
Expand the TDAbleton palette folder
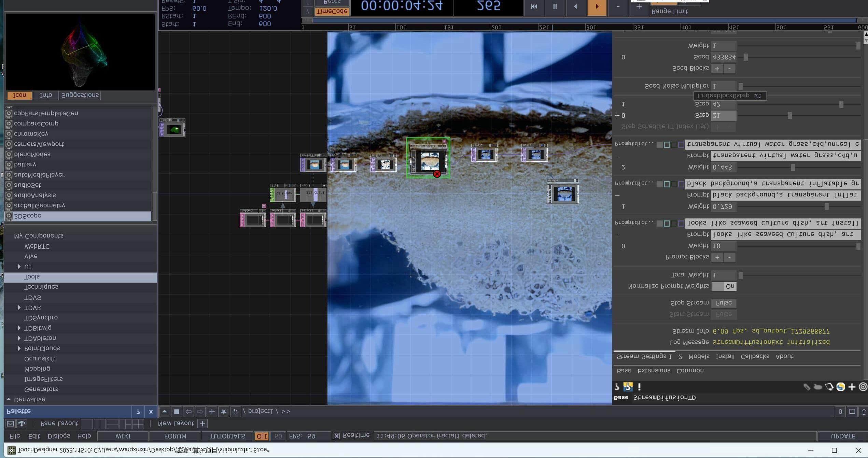click(19, 338)
